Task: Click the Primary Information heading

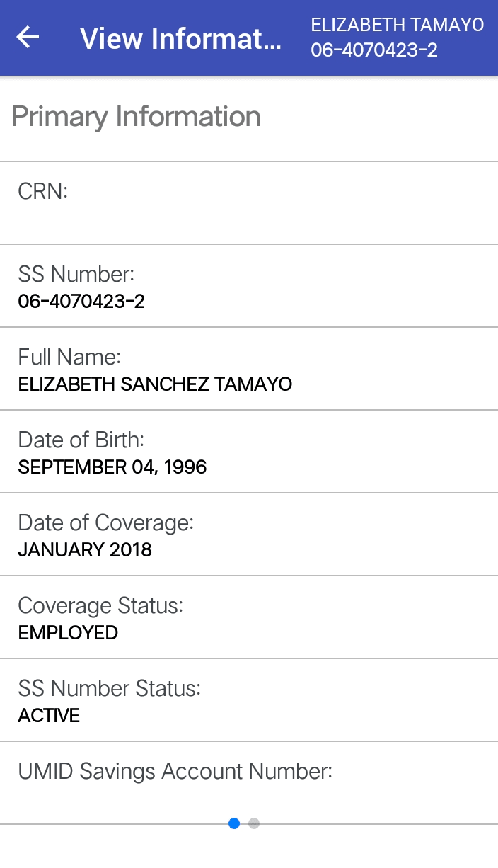Action: [136, 117]
